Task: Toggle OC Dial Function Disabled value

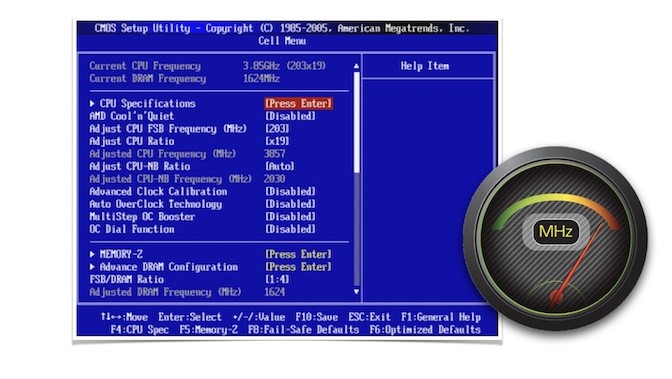Action: [290, 229]
